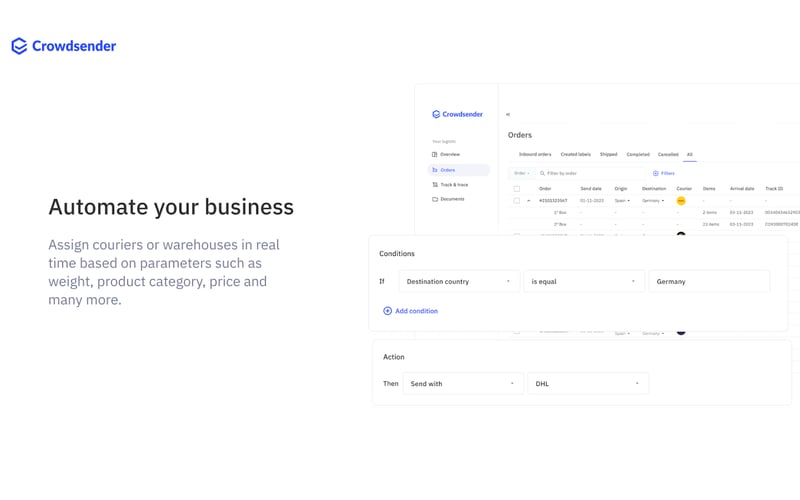Collapse the first order row
Image resolution: width=800 pixels, height=500 pixels.
(529, 201)
